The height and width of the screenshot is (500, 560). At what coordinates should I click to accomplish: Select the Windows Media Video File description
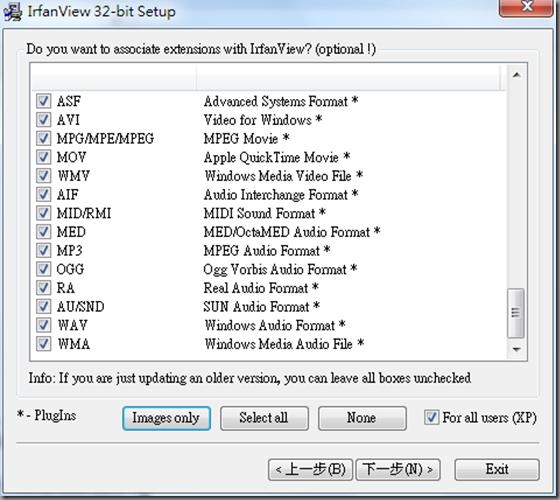point(284,176)
